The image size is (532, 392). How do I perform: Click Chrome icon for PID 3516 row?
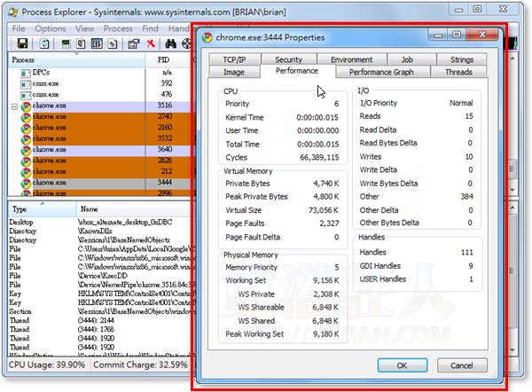(x=26, y=106)
